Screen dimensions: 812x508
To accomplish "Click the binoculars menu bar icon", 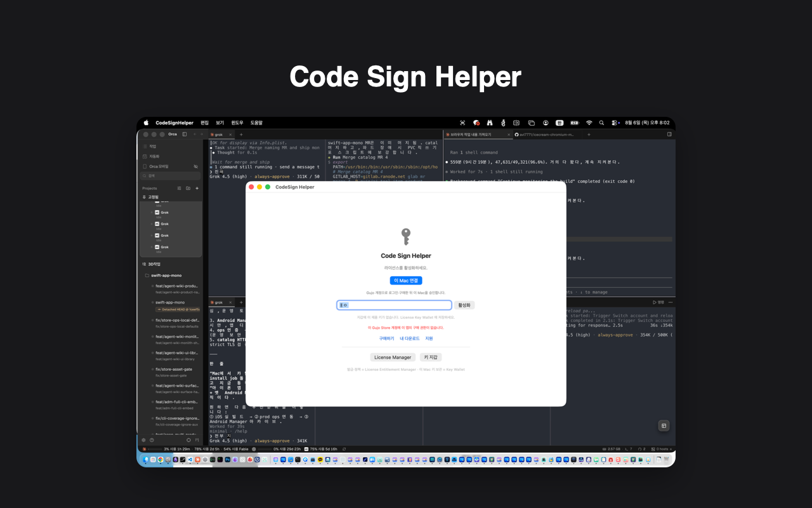I will 490,123.
